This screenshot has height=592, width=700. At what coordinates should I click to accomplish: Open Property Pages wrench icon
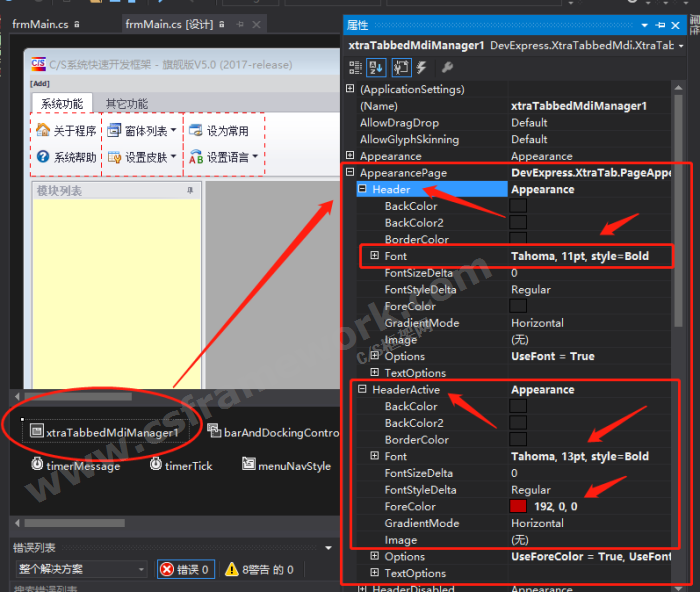point(446,67)
